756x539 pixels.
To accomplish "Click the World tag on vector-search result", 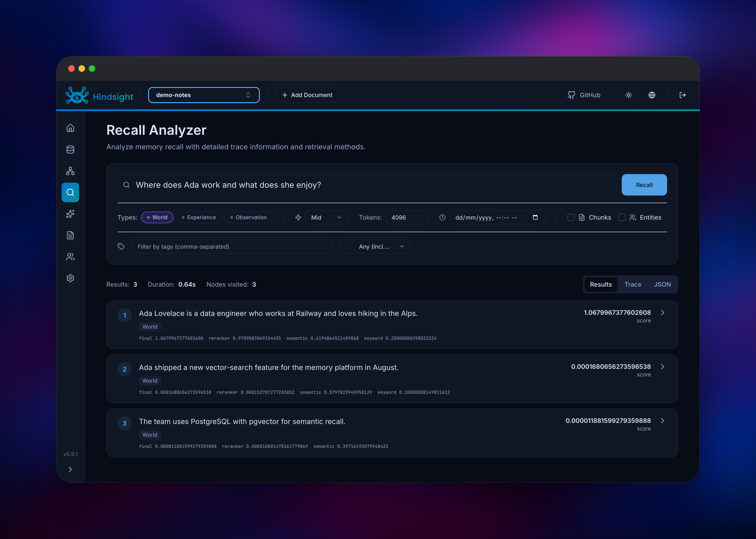I will point(150,381).
